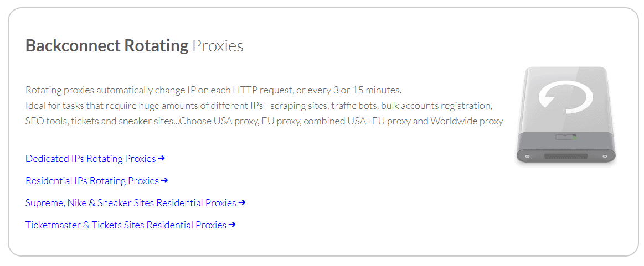Click the connector port on the drive's base
The height and width of the screenshot is (266, 644).
566,157
